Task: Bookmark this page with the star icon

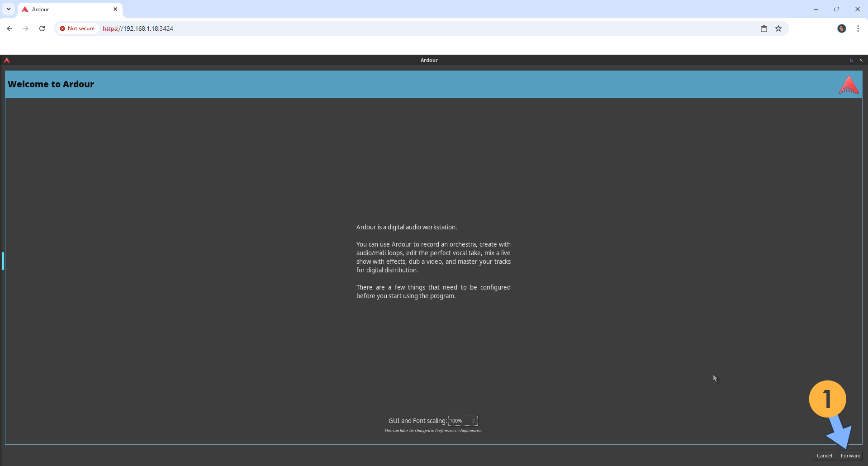Action: (x=778, y=29)
